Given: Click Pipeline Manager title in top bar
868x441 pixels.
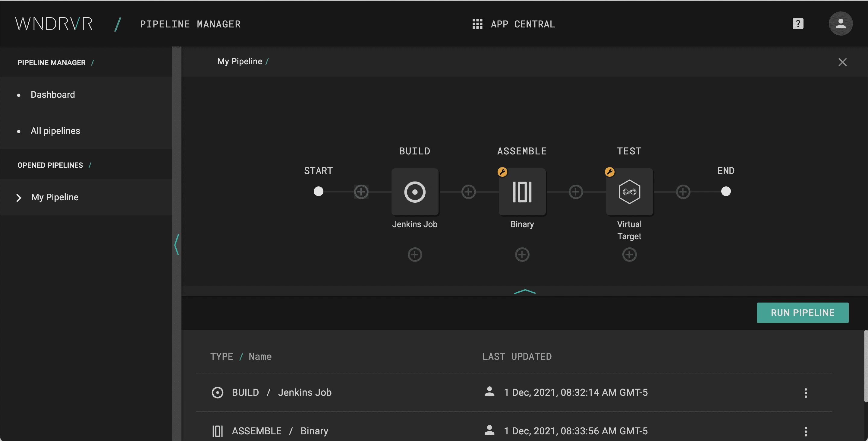Looking at the screenshot, I should 190,24.
